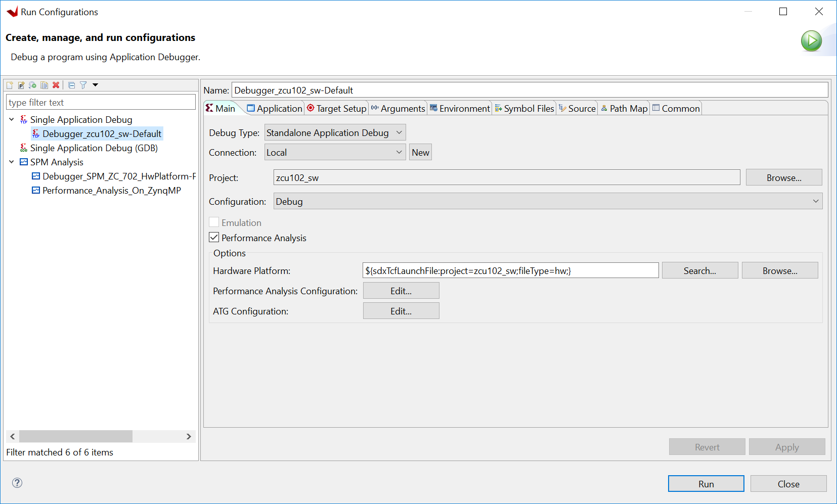Select Performance_Analysis_On_ZynqMP configuration

(111, 191)
